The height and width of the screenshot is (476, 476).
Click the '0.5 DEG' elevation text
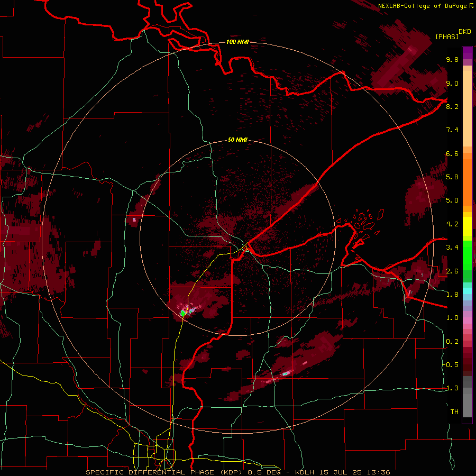pyautogui.click(x=264, y=472)
